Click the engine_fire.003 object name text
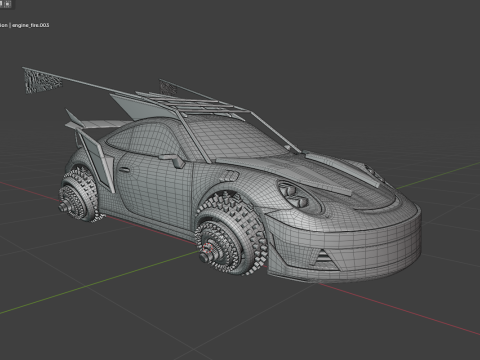 (x=31, y=25)
